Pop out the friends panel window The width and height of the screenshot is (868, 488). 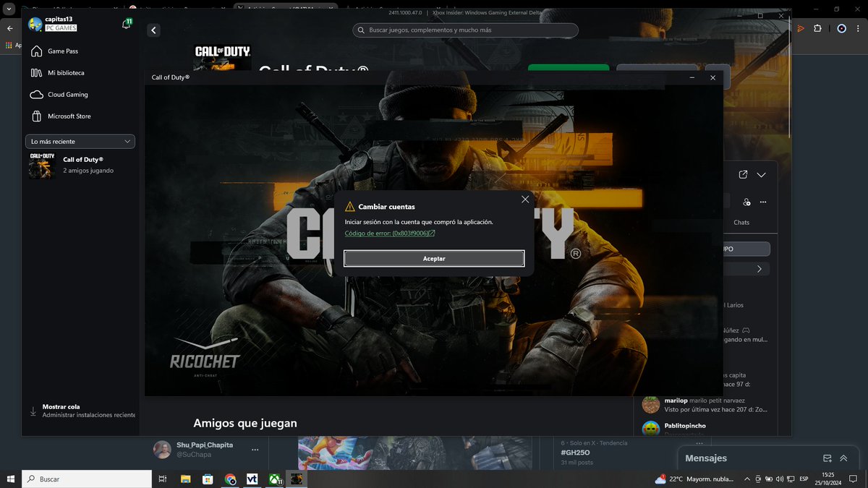pos(743,175)
